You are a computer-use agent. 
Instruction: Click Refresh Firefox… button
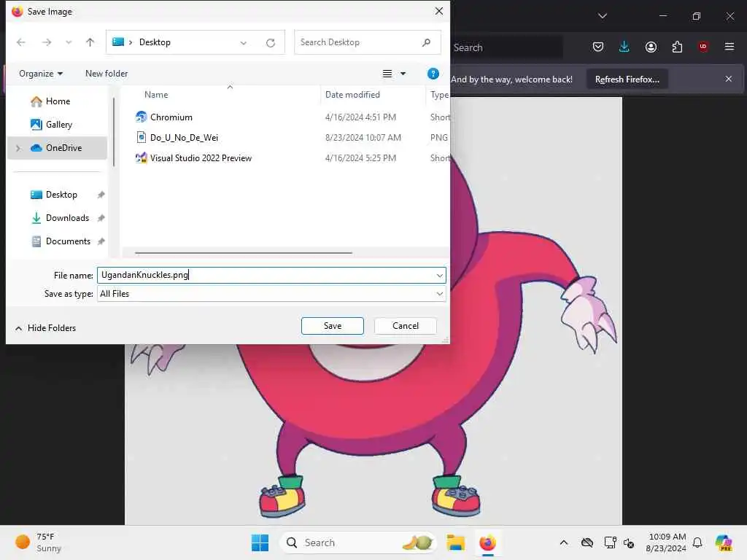(x=627, y=79)
